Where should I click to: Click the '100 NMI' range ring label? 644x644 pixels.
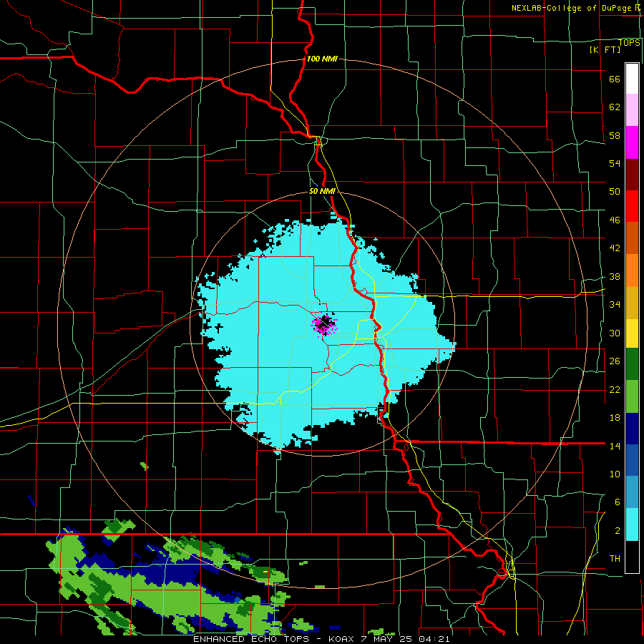pos(322,59)
